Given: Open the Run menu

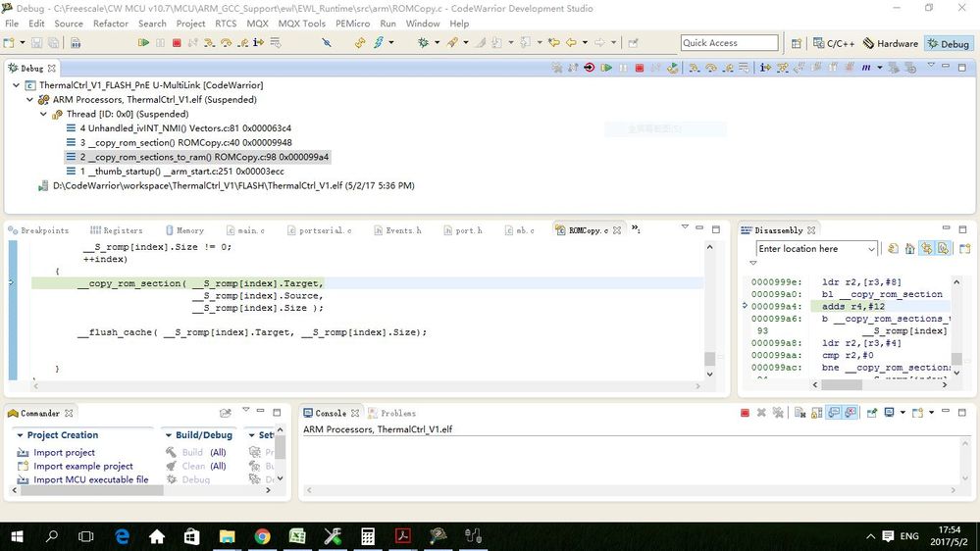Looking at the screenshot, I should point(387,24).
